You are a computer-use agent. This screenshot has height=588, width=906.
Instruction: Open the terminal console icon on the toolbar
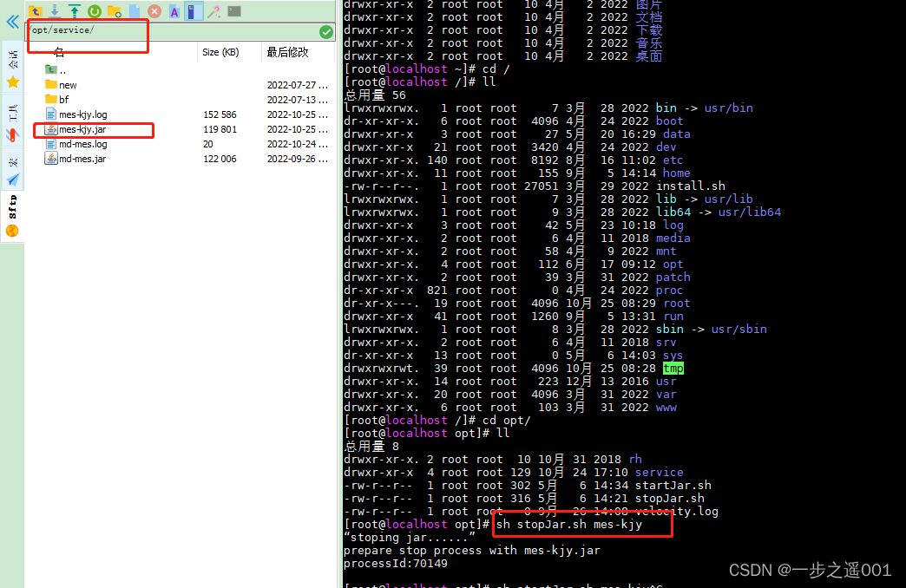click(234, 11)
